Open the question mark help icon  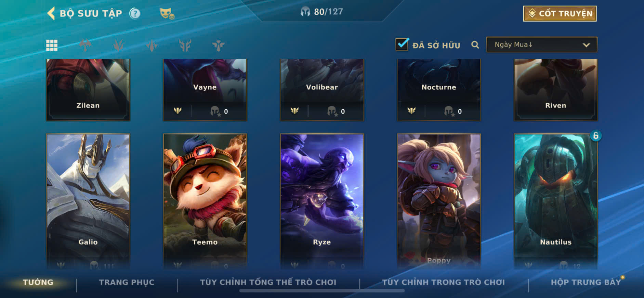pos(135,13)
